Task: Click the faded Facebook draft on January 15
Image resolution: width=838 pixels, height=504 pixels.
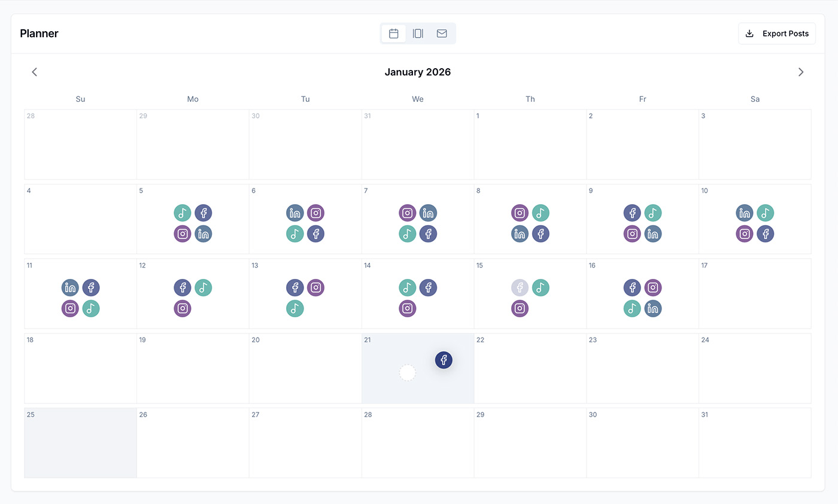Action: tap(520, 287)
